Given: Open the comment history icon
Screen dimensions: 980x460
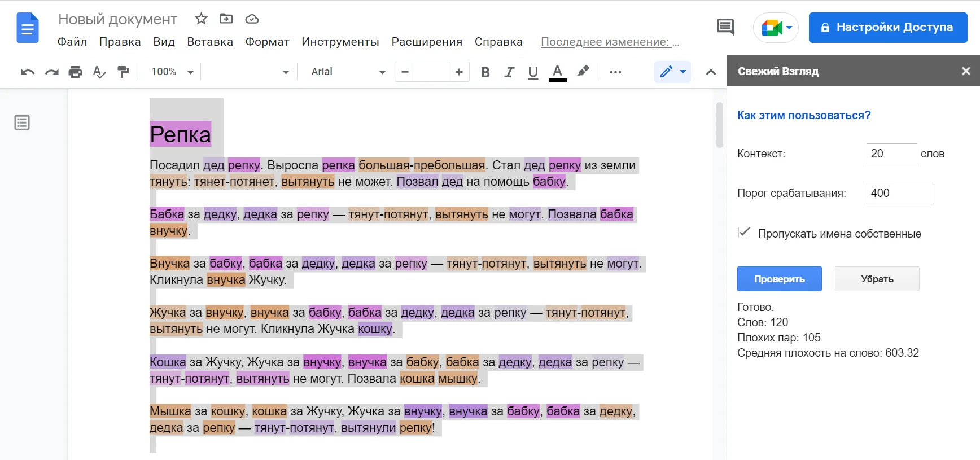Looking at the screenshot, I should coord(725,27).
